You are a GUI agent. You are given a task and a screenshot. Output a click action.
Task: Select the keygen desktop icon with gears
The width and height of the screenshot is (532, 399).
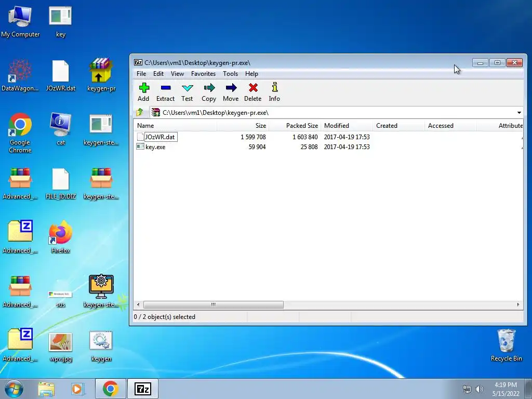[101, 346]
